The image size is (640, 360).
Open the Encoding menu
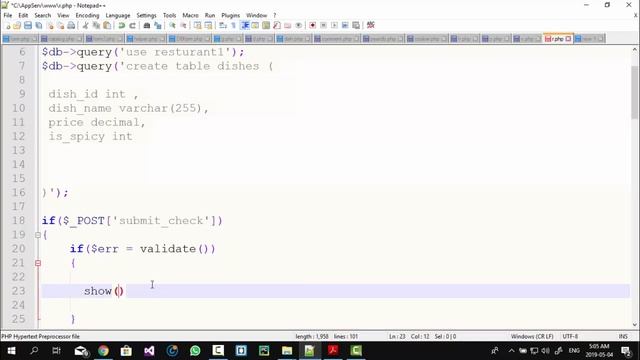tap(87, 16)
